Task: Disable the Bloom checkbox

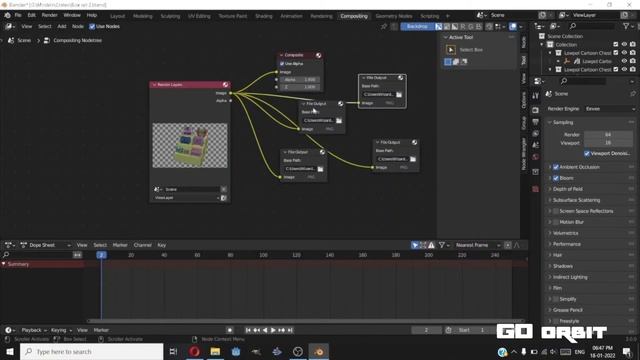Action: click(x=556, y=178)
